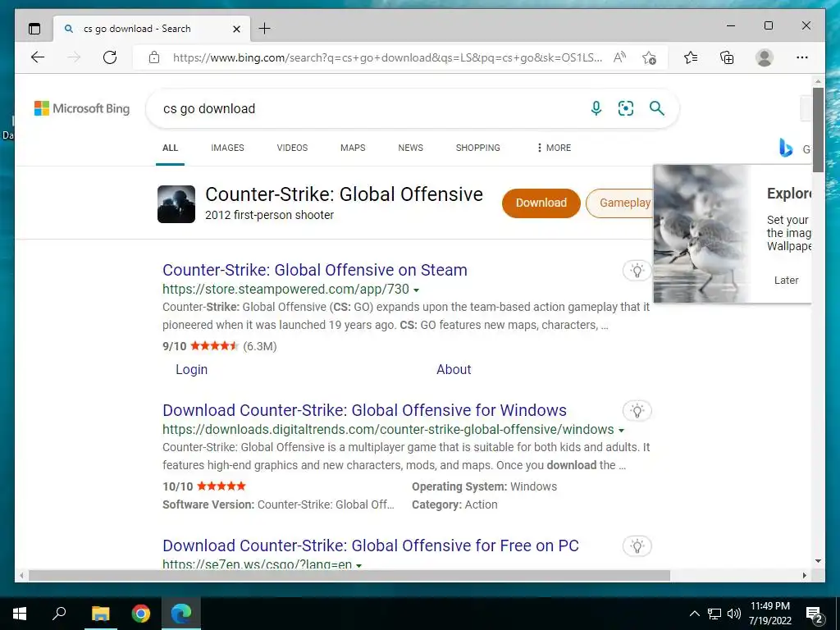Expand the MORE search categories menu

[554, 148]
